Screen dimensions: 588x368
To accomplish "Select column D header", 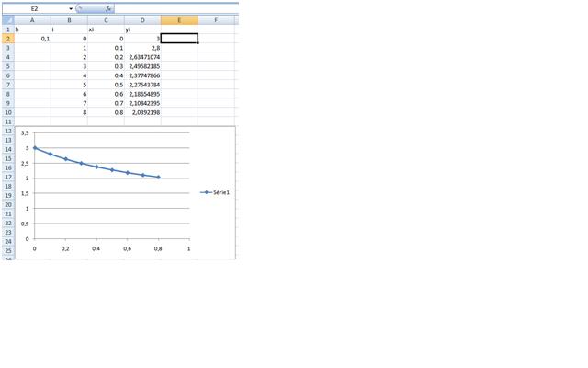I will point(142,19).
